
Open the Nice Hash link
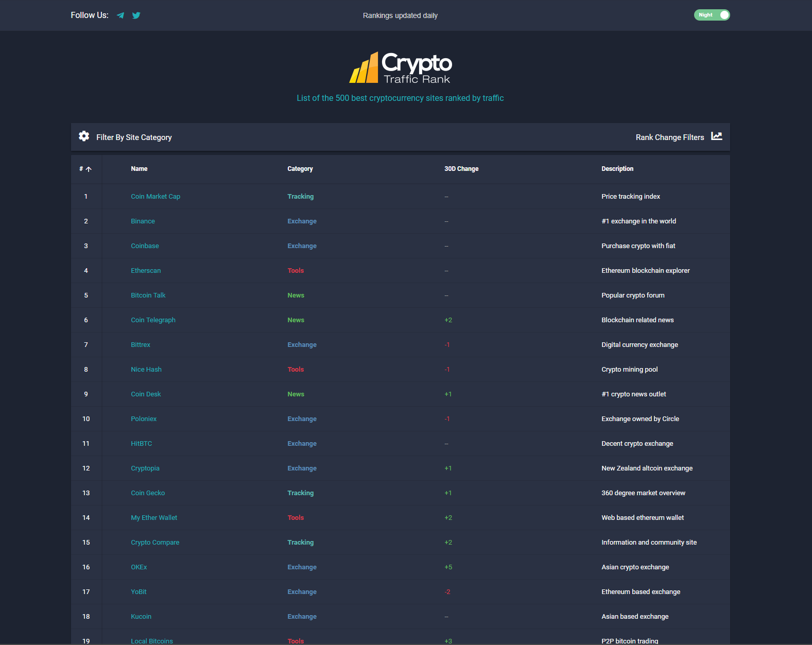(146, 370)
